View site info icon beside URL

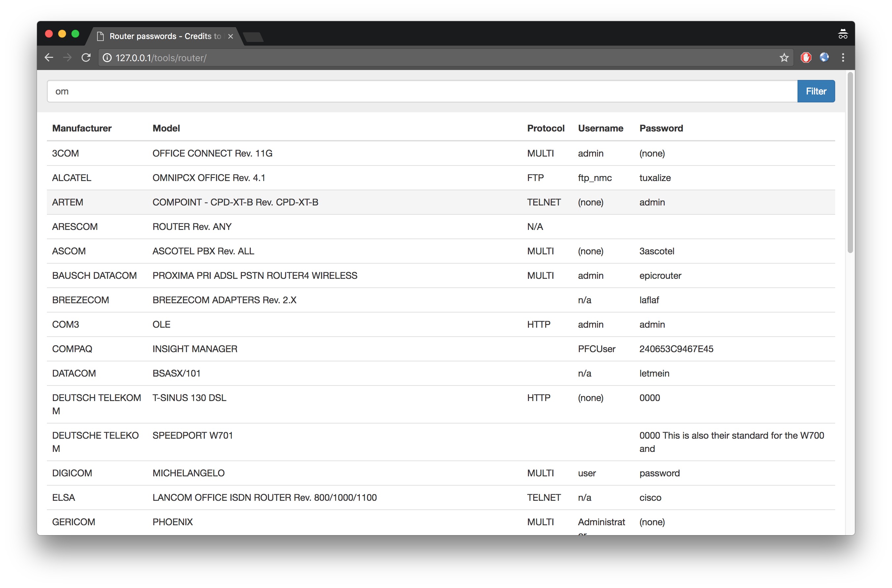pyautogui.click(x=107, y=58)
